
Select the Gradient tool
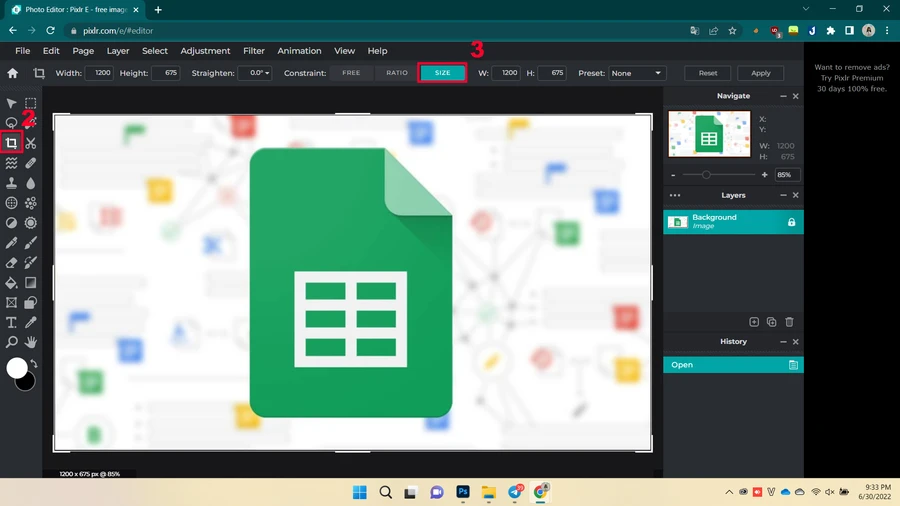coord(30,282)
